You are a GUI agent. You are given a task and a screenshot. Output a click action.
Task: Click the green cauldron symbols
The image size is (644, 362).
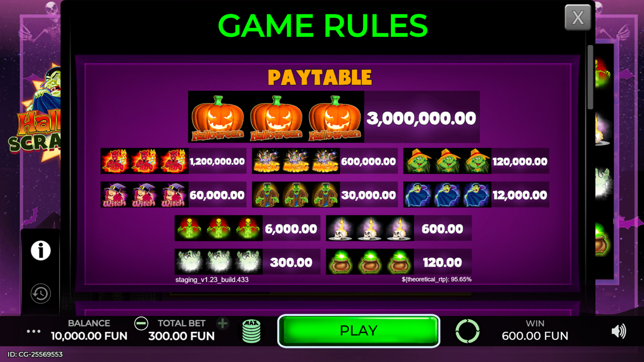(370, 262)
